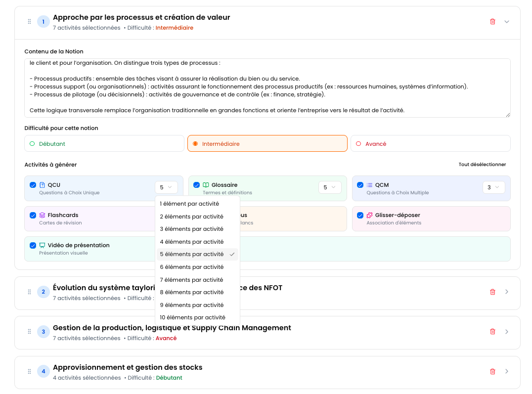The height and width of the screenshot is (394, 532).
Task: Click Tout désélectionner
Action: click(x=482, y=165)
